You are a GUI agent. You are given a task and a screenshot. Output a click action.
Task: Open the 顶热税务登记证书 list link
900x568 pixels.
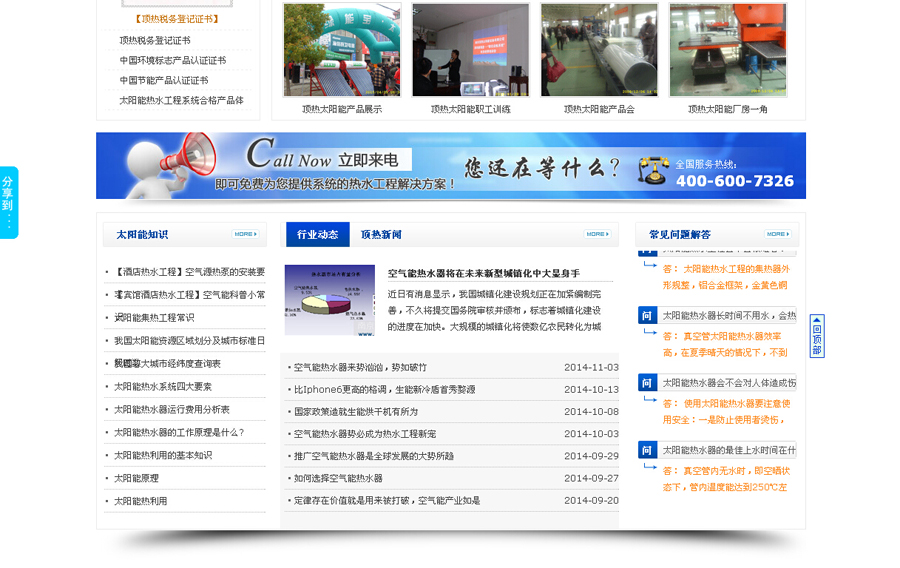[x=155, y=40]
